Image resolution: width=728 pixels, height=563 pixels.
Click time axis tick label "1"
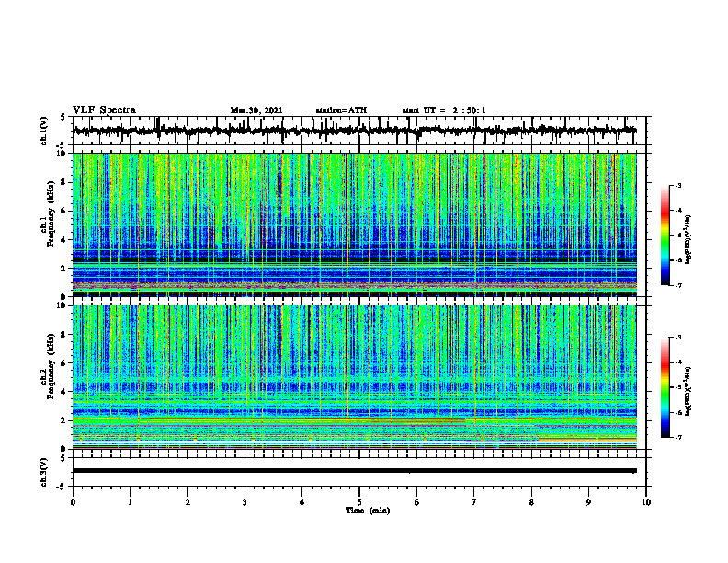(x=130, y=502)
